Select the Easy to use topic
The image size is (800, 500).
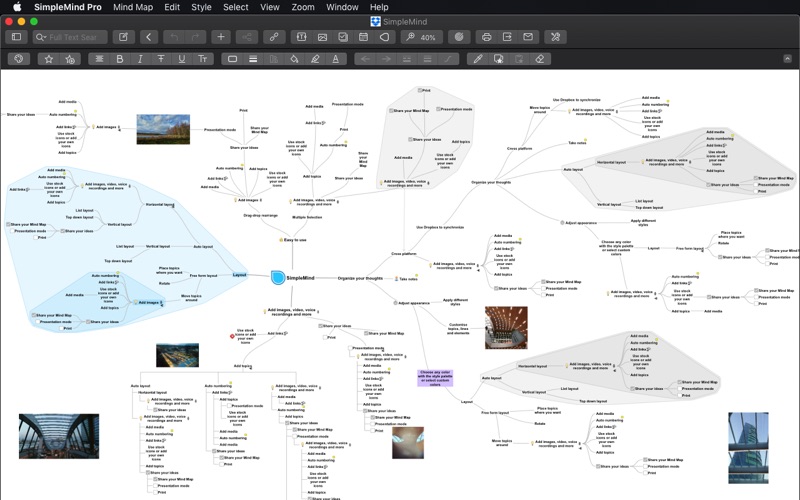click(x=295, y=240)
